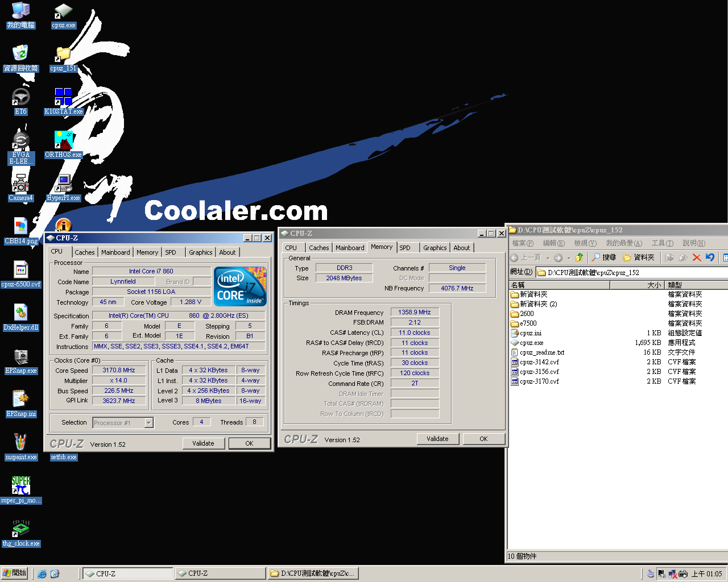728x582 pixels.
Task: Select the K10STAT.exe desktop icon
Action: (63, 102)
